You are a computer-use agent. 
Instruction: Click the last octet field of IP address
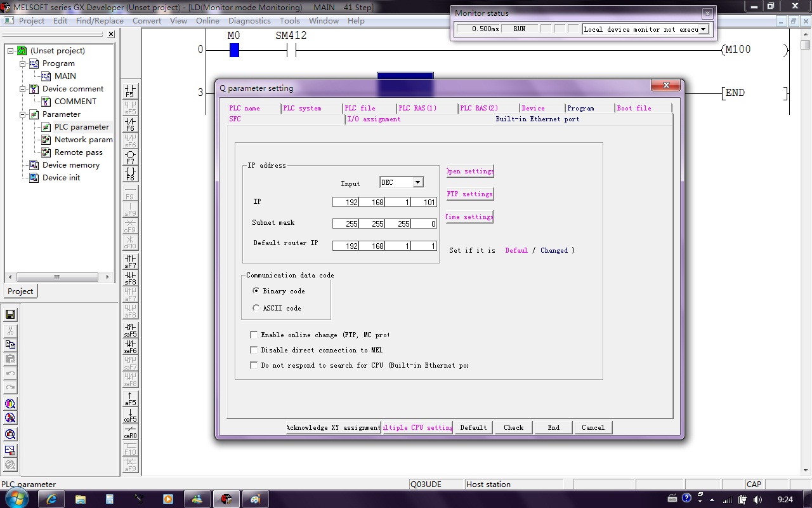(424, 203)
